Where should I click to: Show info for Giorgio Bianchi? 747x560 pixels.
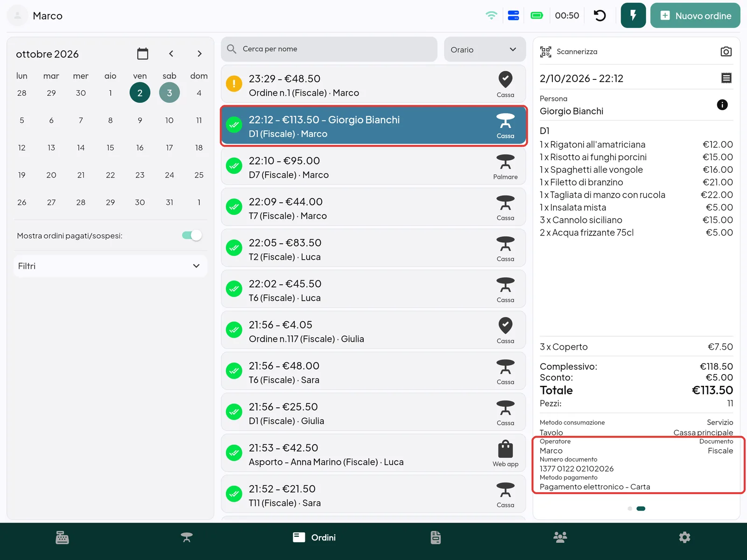point(722,105)
